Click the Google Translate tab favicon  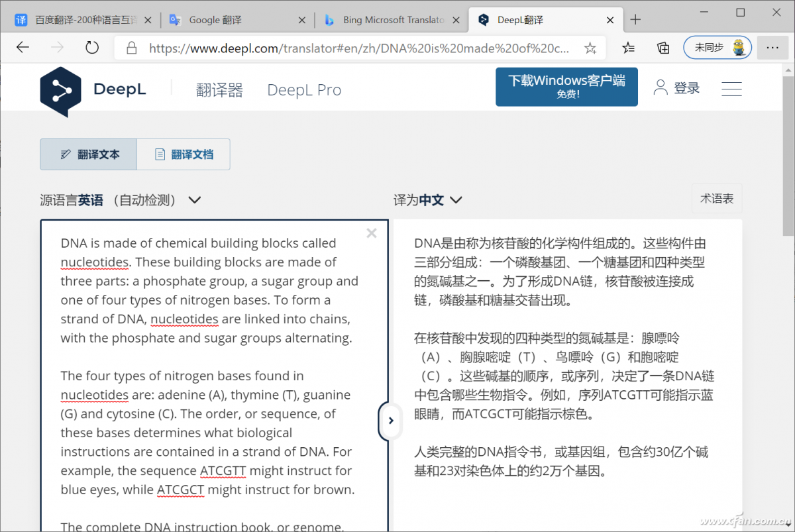coord(175,20)
